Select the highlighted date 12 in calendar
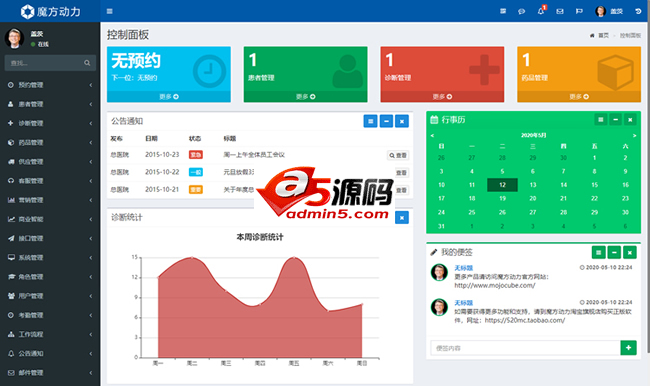Screen dimensions: 650x386 502,185
